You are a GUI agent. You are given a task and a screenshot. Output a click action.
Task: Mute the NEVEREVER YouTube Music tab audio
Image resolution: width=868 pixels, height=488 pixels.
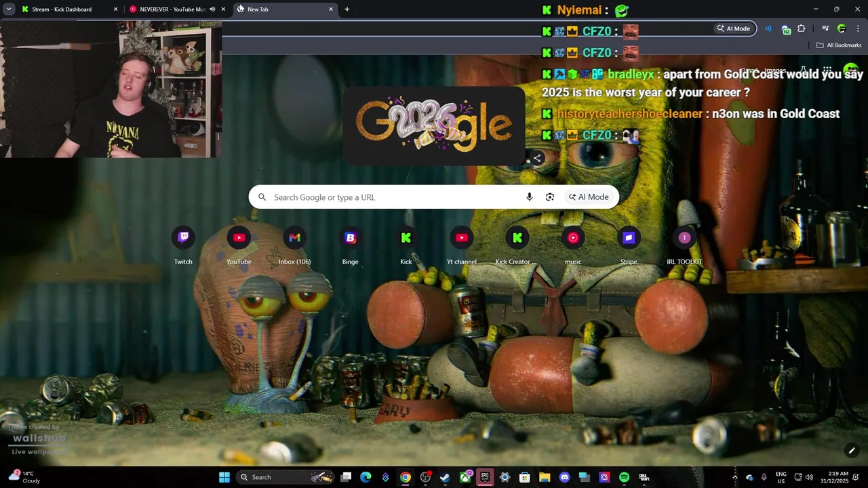point(212,9)
